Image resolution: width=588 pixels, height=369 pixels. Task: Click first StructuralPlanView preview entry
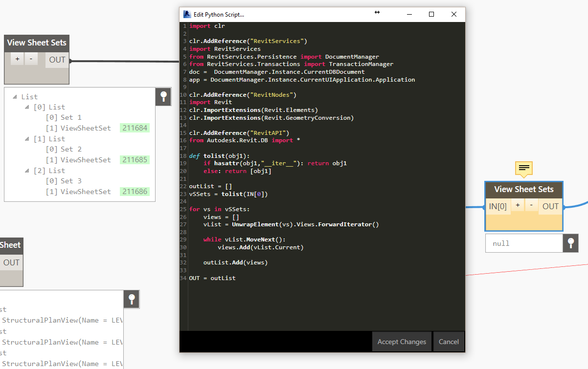(63, 320)
